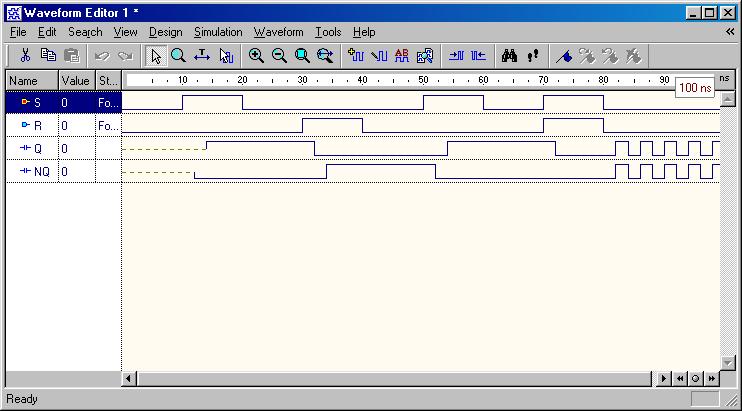Click the Ready status bar text
The height and width of the screenshot is (411, 742).
(x=22, y=399)
